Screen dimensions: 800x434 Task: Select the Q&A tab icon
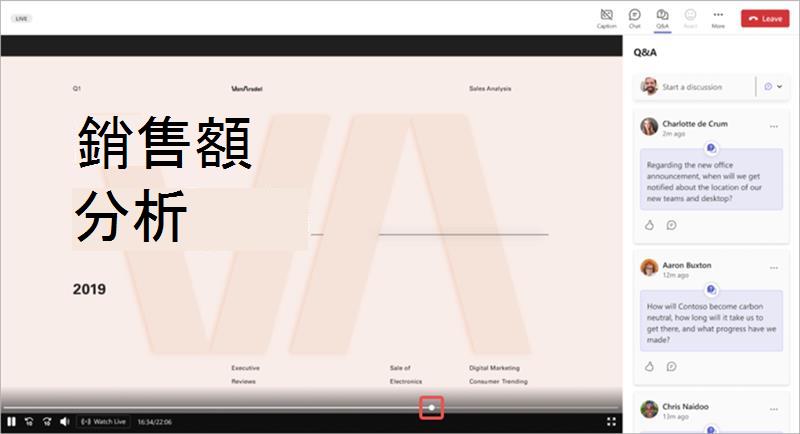tap(662, 18)
